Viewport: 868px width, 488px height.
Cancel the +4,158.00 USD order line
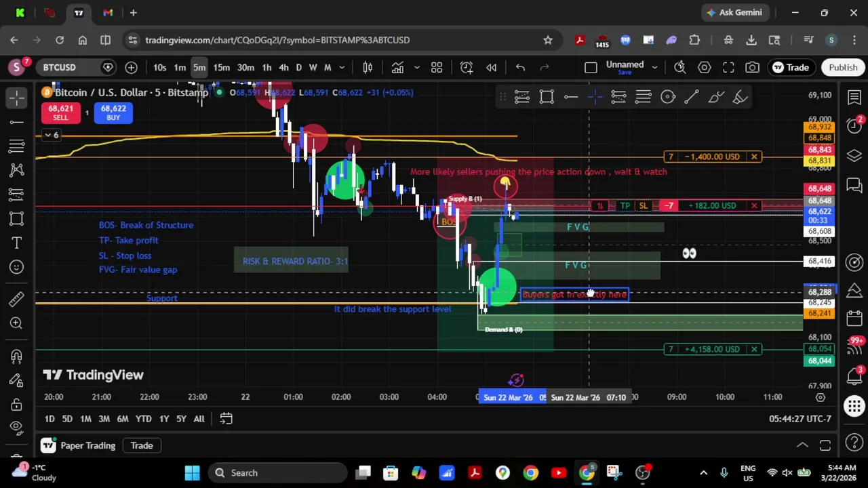(x=754, y=349)
